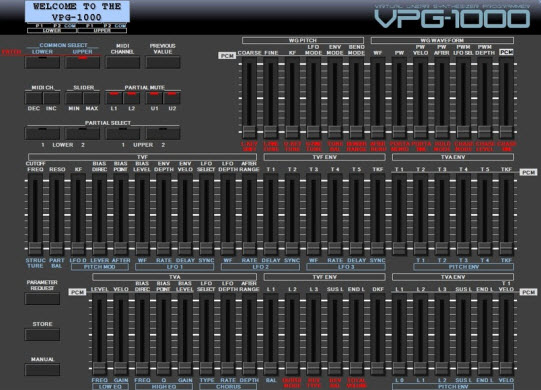This screenshot has height=390, width=541.
Task: Decrease MIDI channel with DEC button
Action: pyautogui.click(x=33, y=98)
